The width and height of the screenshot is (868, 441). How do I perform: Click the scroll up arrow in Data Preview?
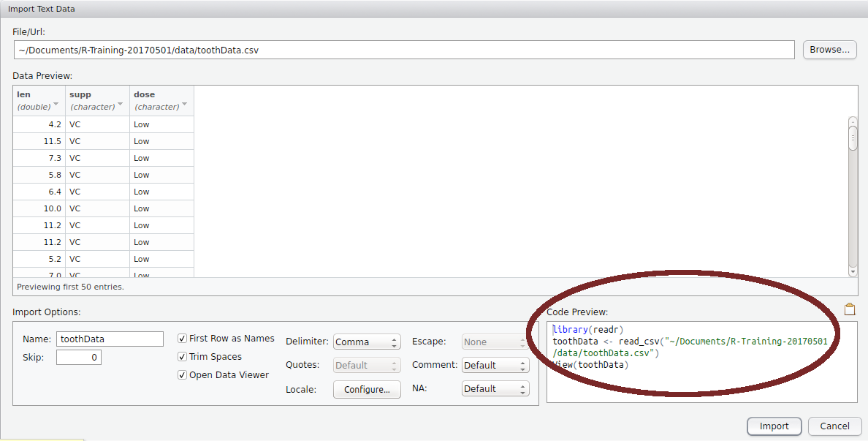[853, 122]
